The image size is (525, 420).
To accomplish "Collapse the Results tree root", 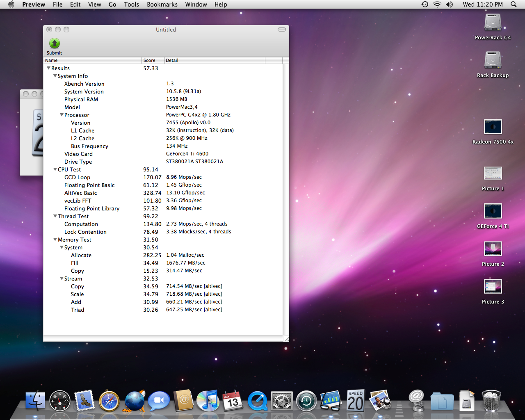I will coord(48,68).
